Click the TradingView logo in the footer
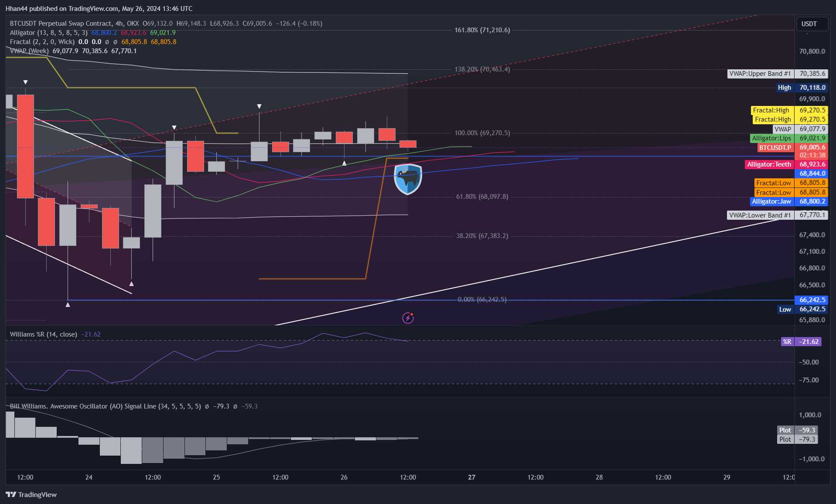Screen dimensions: 836x504 (31, 494)
